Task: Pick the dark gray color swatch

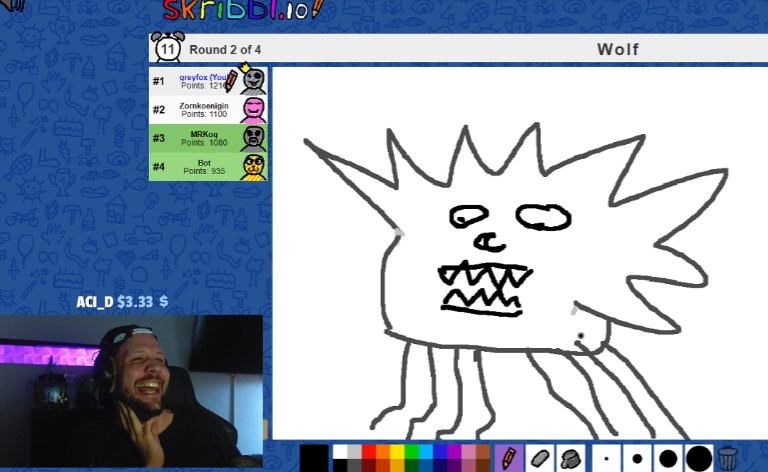Action: coord(355,465)
